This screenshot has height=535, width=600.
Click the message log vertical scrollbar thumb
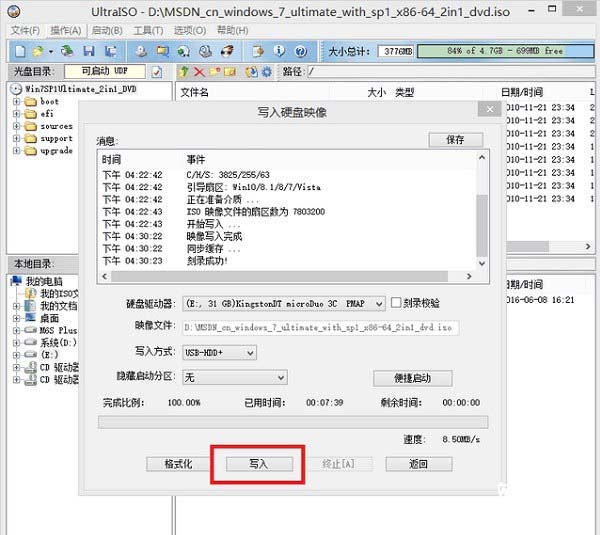482,225
